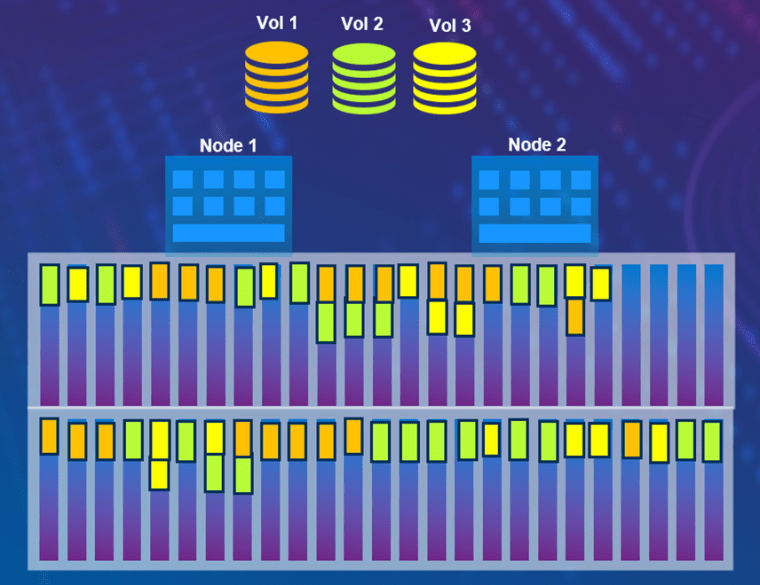The height and width of the screenshot is (585, 760).
Task: Click the "Vol 2" label text
Action: 362,24
